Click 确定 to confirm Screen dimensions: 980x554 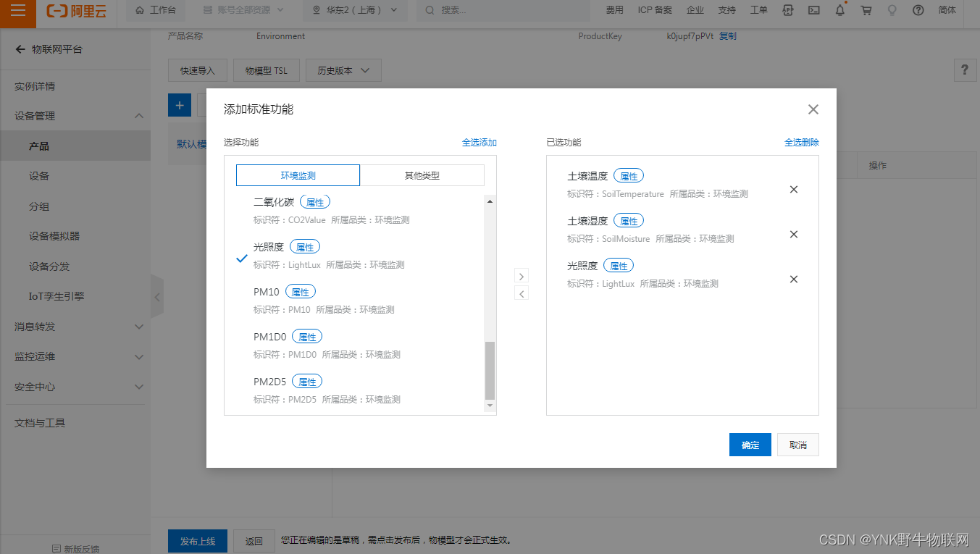point(750,445)
